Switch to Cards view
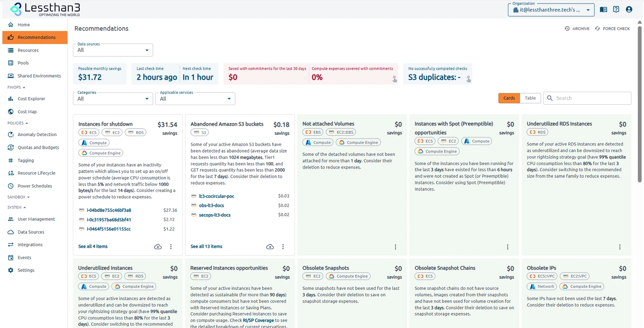 (509, 98)
